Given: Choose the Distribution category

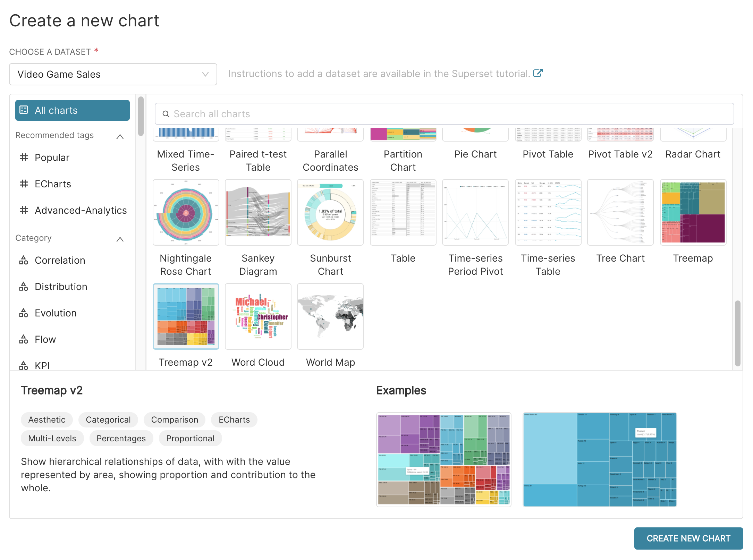Looking at the screenshot, I should [x=61, y=287].
